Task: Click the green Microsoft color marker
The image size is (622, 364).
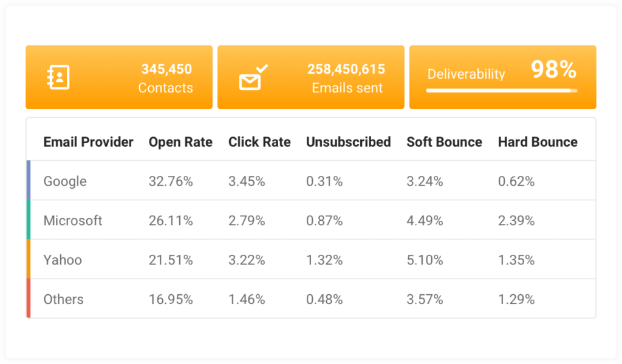Action: coord(29,220)
